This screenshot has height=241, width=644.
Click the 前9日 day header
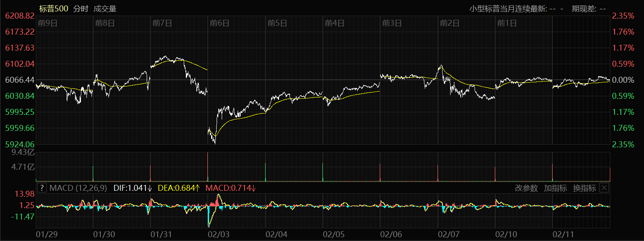tap(48, 23)
